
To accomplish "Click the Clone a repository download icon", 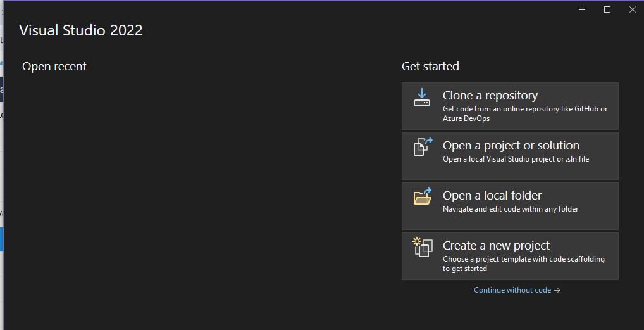I will tap(422, 98).
